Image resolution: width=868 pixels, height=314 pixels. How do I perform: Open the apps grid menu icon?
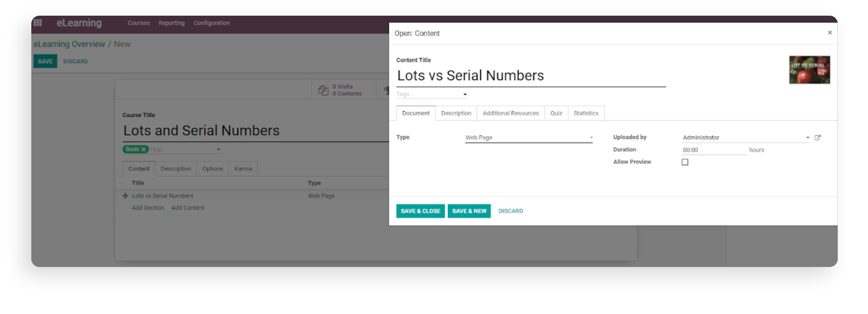tap(37, 23)
